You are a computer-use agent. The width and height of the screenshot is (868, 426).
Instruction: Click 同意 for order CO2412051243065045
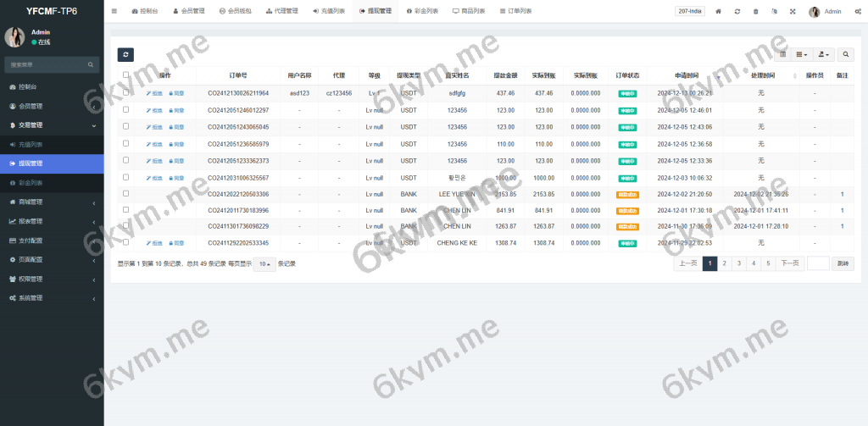click(176, 127)
